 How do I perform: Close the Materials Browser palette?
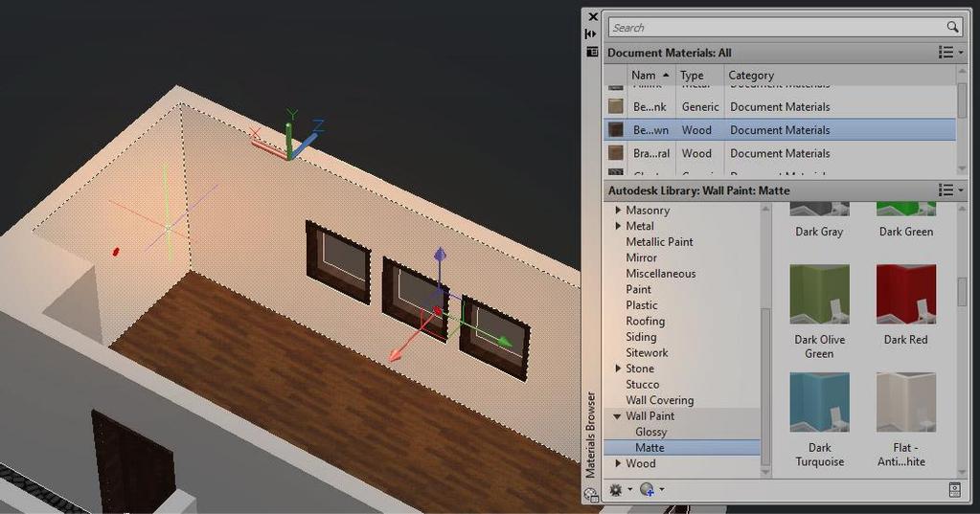592,17
